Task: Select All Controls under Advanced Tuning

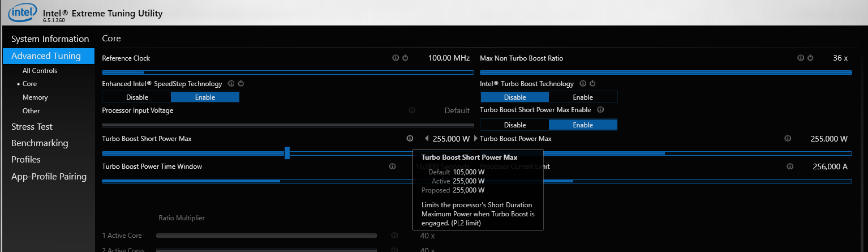Action: pos(40,71)
